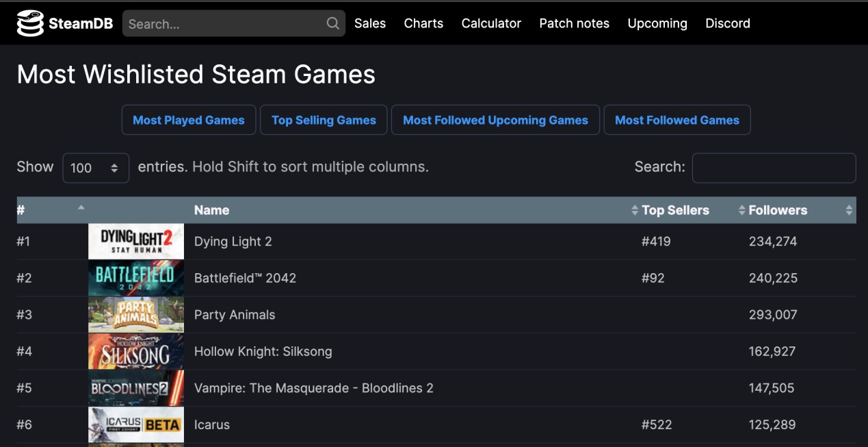Open the Icarus beta game thumbnail
Viewport: 868px width, 447px height.
pyautogui.click(x=136, y=424)
